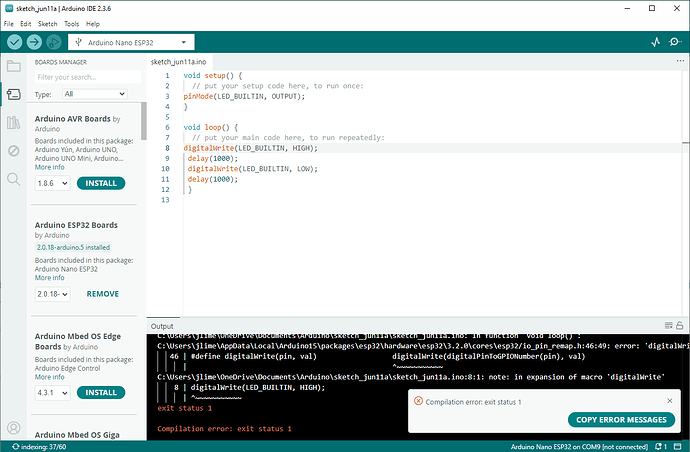Open the Help menu
The image size is (690, 452).
[93, 24]
